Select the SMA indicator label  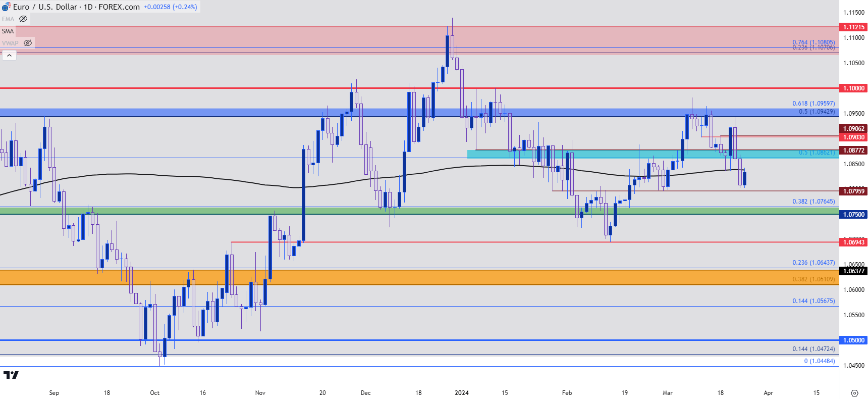pos(8,31)
